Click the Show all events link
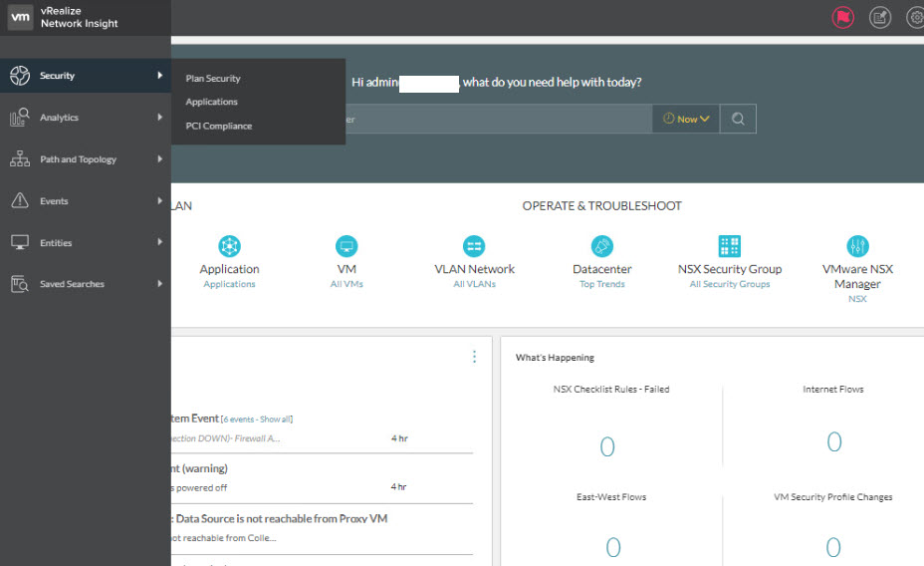The image size is (924, 566). click(x=276, y=420)
